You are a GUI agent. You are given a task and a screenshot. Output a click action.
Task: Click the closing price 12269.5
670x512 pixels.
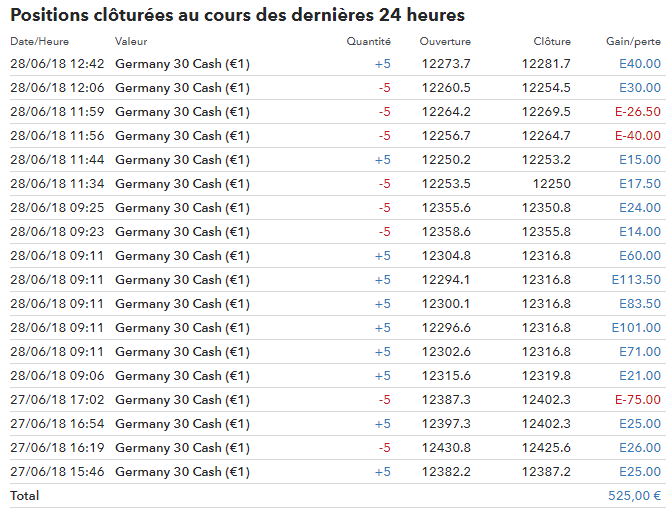pyautogui.click(x=546, y=112)
